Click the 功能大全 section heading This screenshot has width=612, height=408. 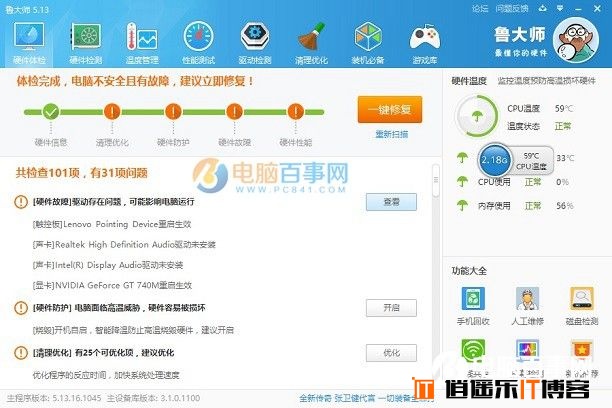click(469, 271)
